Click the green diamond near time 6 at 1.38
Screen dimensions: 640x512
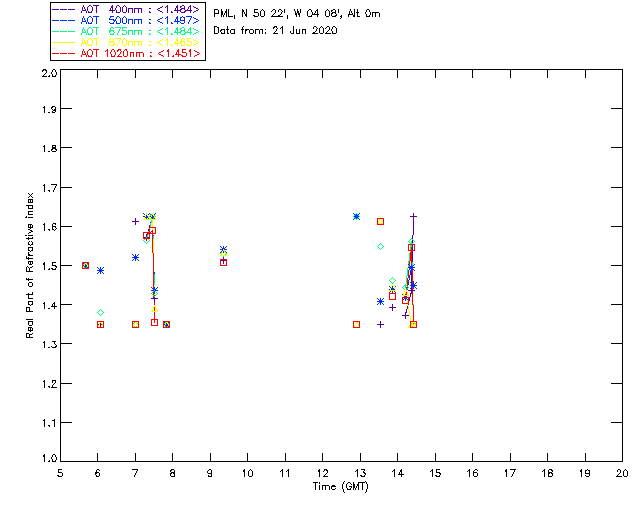[100, 313]
